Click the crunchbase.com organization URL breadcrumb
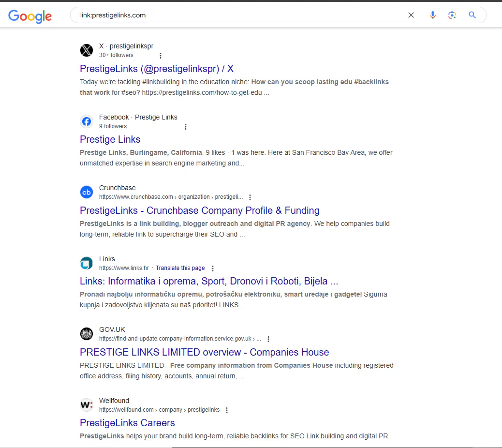This screenshot has width=502, height=448. (x=171, y=197)
